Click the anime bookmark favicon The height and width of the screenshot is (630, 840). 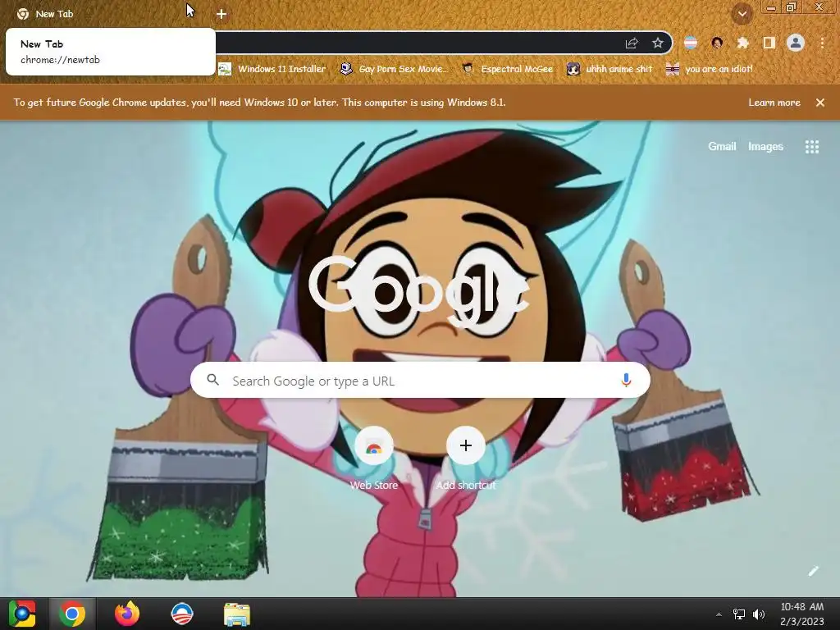[573, 69]
